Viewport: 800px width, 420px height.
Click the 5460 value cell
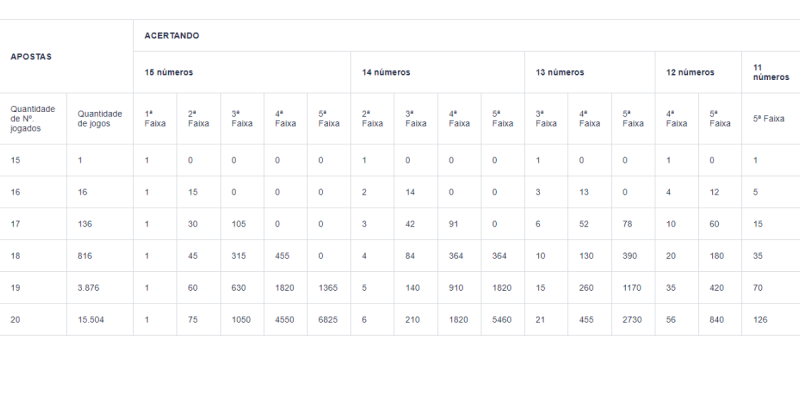click(502, 320)
